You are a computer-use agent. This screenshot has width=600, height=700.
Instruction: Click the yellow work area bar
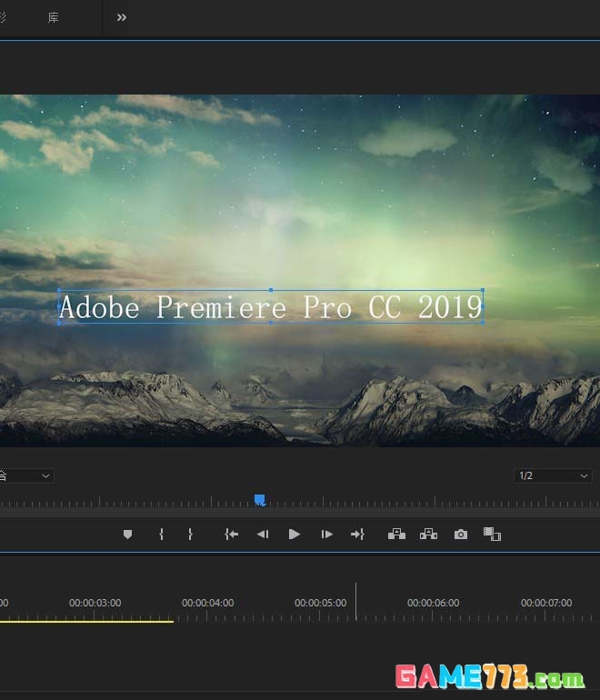[x=86, y=621]
